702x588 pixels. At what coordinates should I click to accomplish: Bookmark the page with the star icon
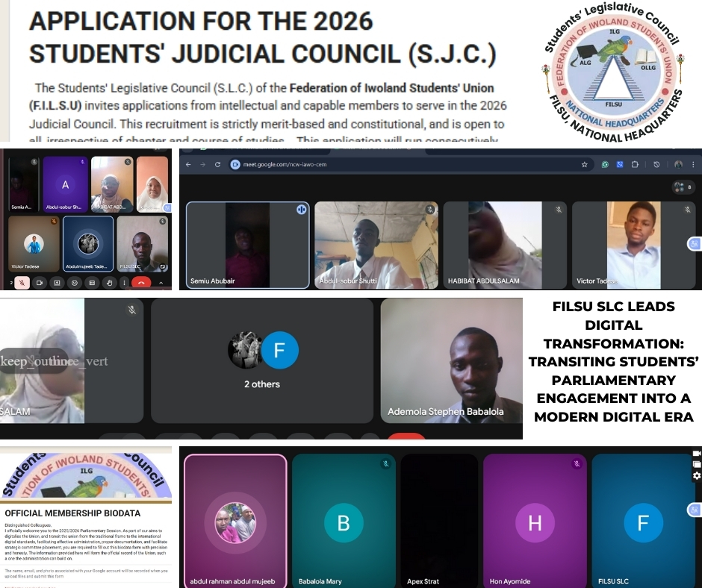coord(584,165)
